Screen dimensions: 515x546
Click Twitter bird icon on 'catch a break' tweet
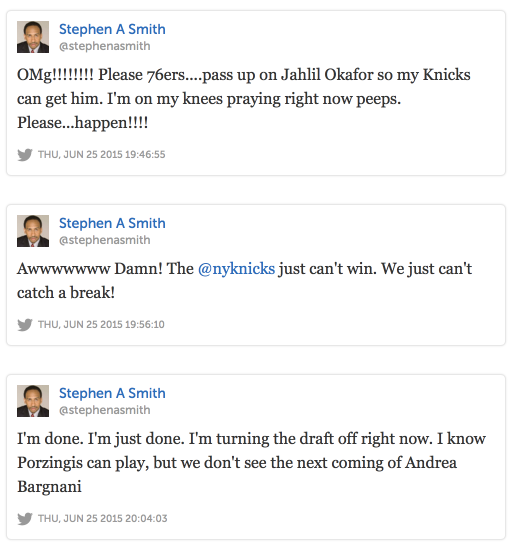25,325
